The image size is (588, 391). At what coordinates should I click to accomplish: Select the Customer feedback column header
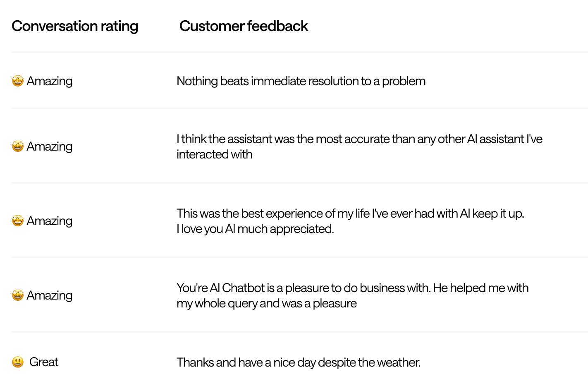(x=244, y=26)
